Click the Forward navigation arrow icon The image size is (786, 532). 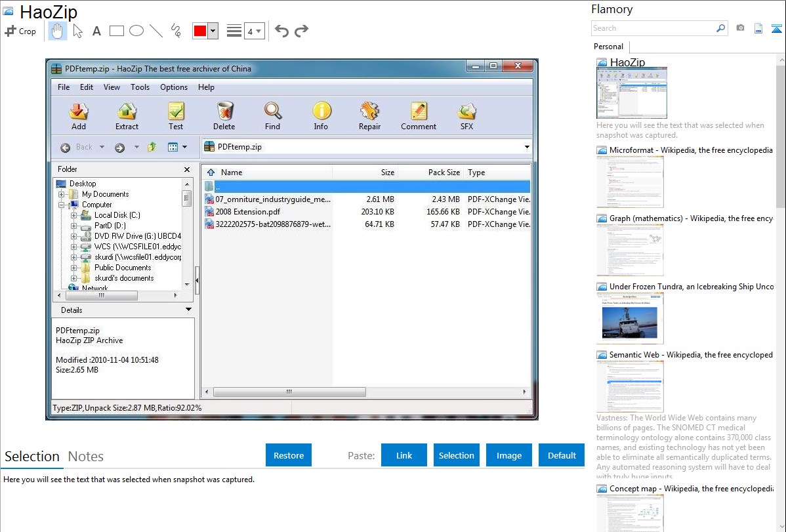[119, 148]
